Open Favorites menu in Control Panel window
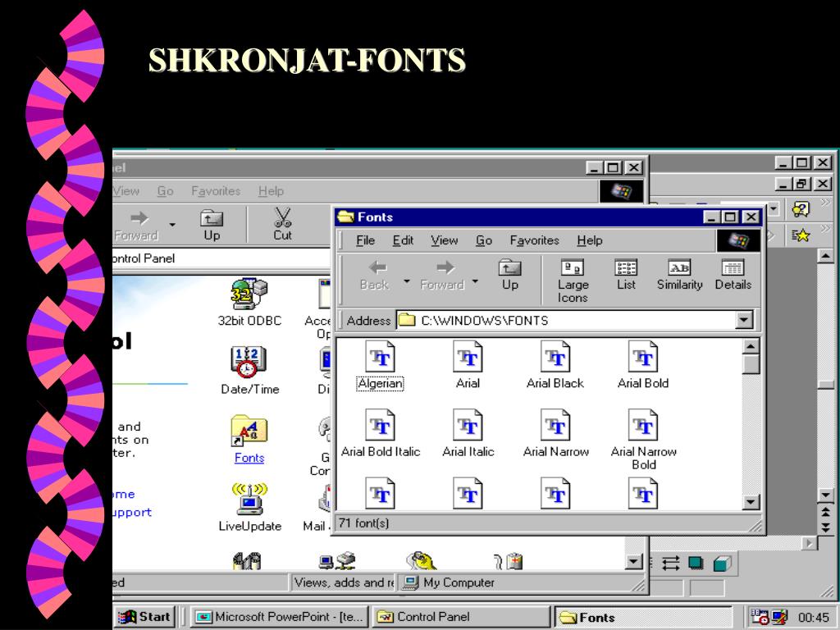This screenshot has height=630, width=840. pos(216,191)
